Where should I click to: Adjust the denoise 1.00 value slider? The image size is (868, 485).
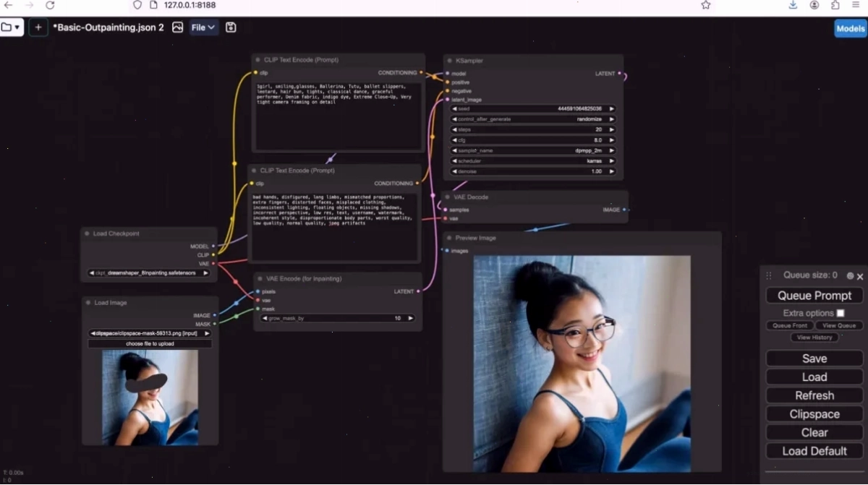pyautogui.click(x=532, y=171)
